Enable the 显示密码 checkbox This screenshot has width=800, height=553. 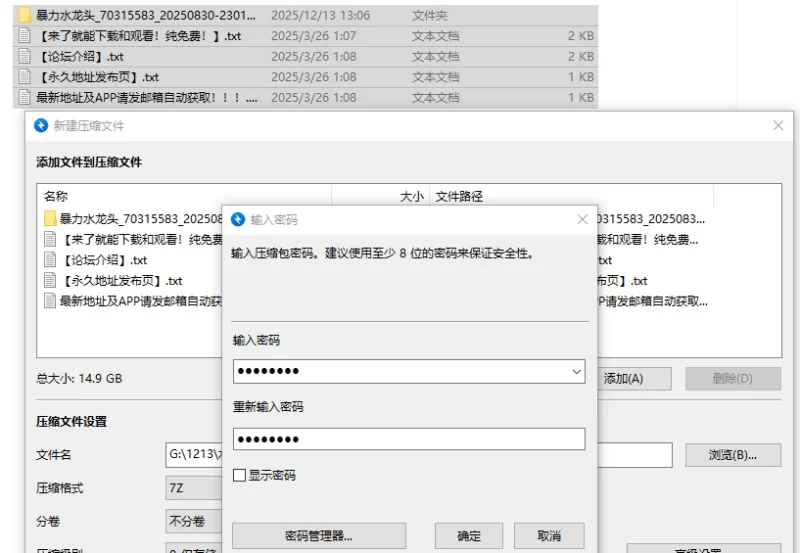(239, 475)
